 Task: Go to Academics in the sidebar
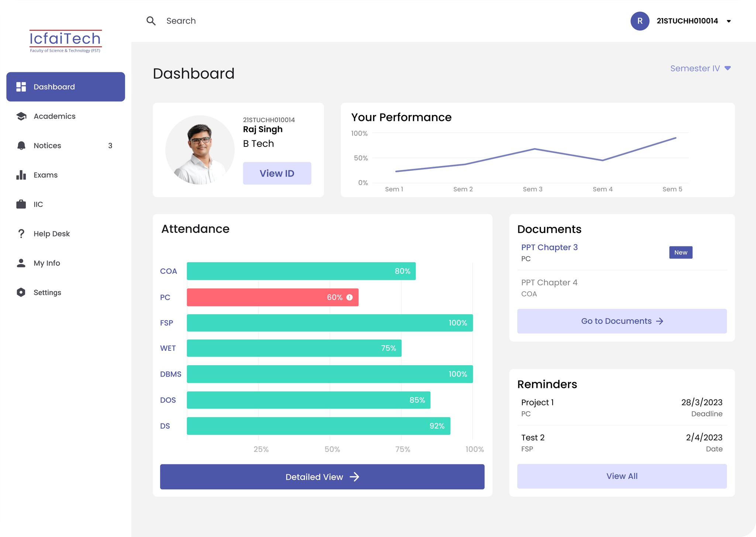point(66,116)
